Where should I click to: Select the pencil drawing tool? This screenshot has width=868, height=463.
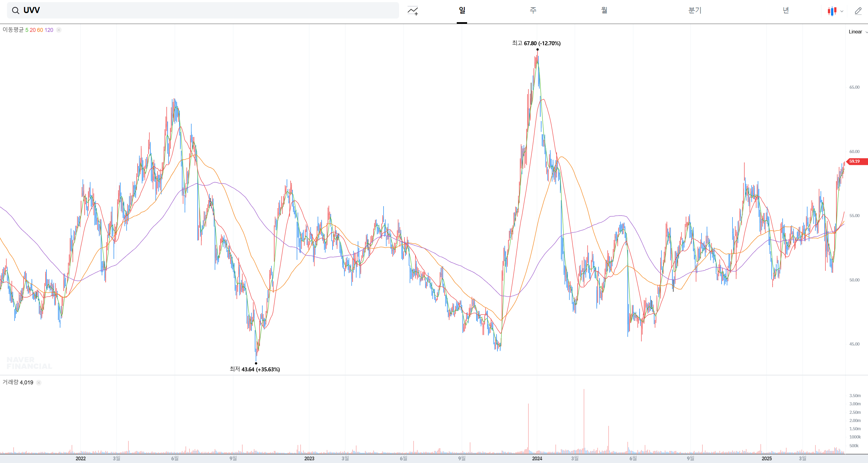tap(858, 11)
